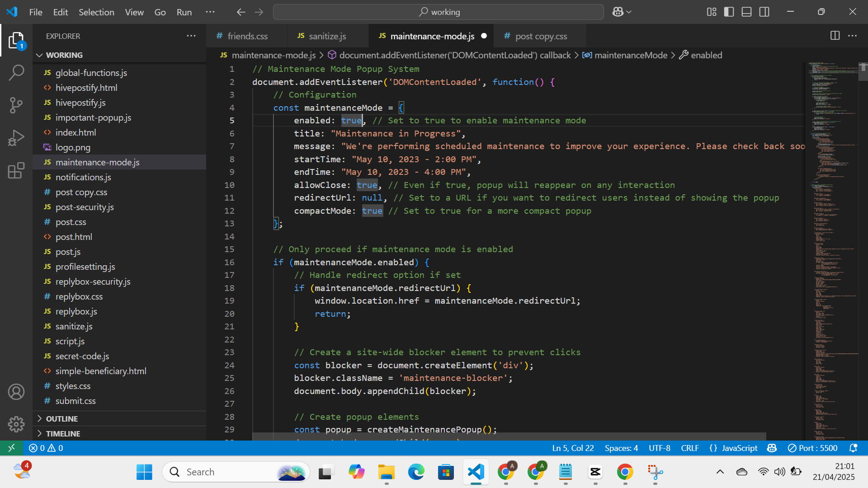Click the editor horizontal scrollbar

(509, 436)
